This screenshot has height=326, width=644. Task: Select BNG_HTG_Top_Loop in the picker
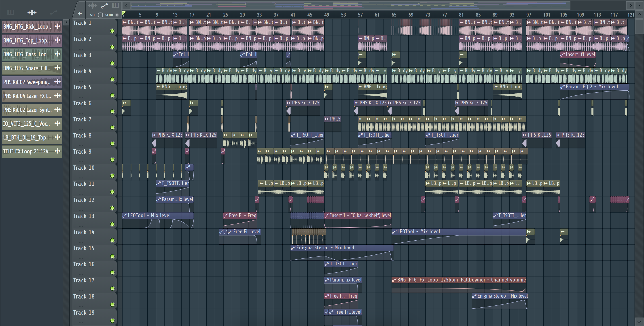point(32,40)
